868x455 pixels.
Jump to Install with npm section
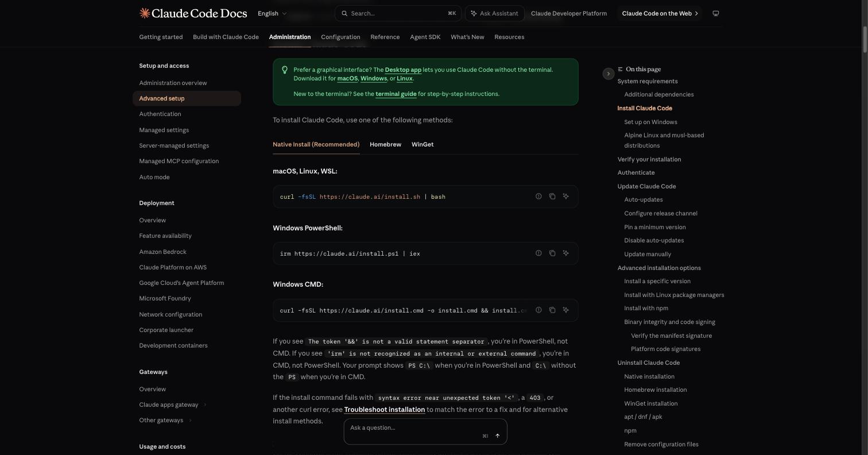click(x=646, y=309)
